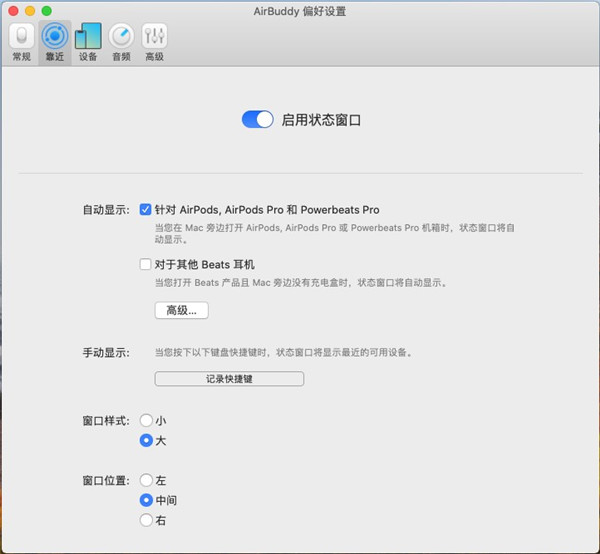This screenshot has height=554, width=600.
Task: Click the description text about Beats 产品
Action: 301,283
